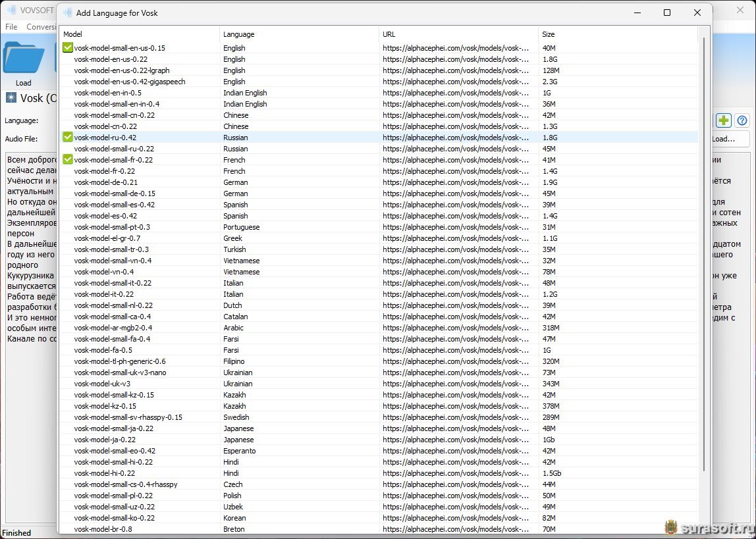Click the vertical scrollbar of model list
The width and height of the screenshot is (756, 539).
[x=703, y=255]
